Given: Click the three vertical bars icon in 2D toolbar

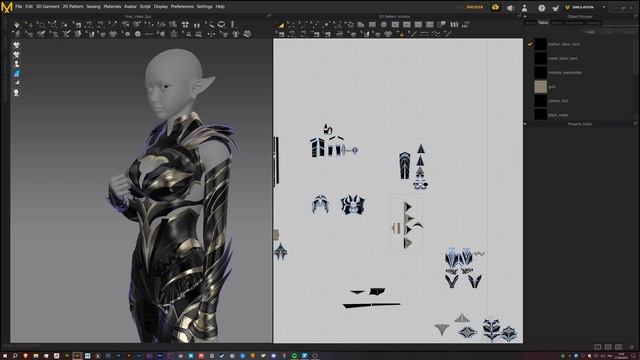Looking at the screenshot, I should point(454,25).
